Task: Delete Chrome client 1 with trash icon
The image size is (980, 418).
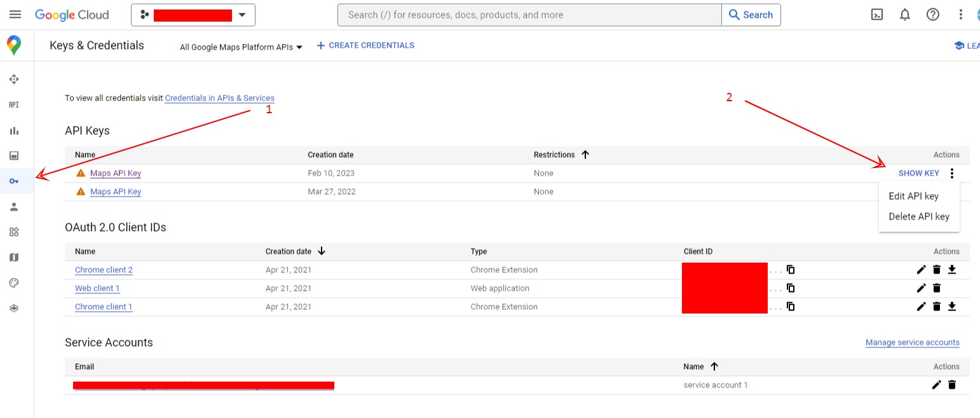Action: tap(937, 307)
